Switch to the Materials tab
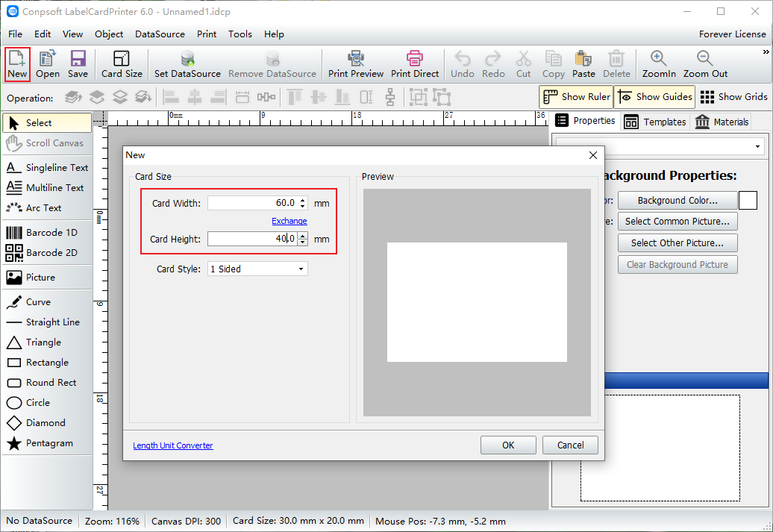 (722, 122)
